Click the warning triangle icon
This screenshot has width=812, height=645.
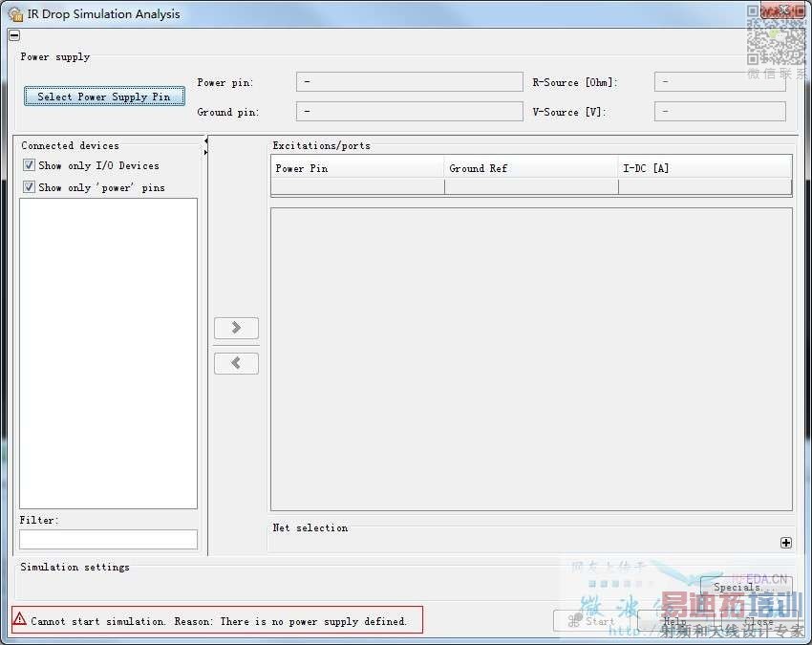click(x=20, y=618)
